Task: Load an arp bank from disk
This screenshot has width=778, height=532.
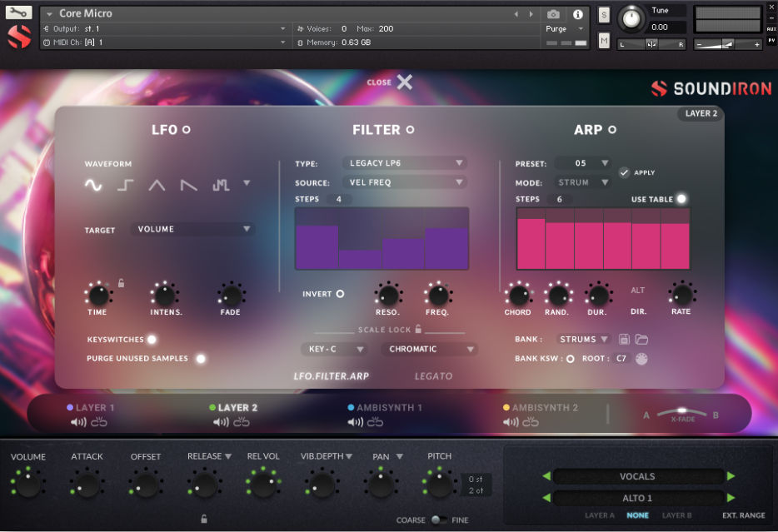Action: pos(643,339)
